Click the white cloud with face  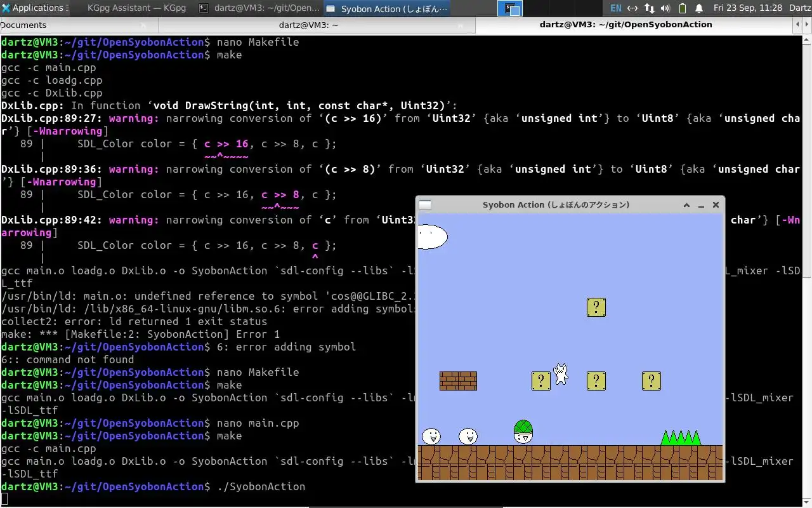coord(432,237)
